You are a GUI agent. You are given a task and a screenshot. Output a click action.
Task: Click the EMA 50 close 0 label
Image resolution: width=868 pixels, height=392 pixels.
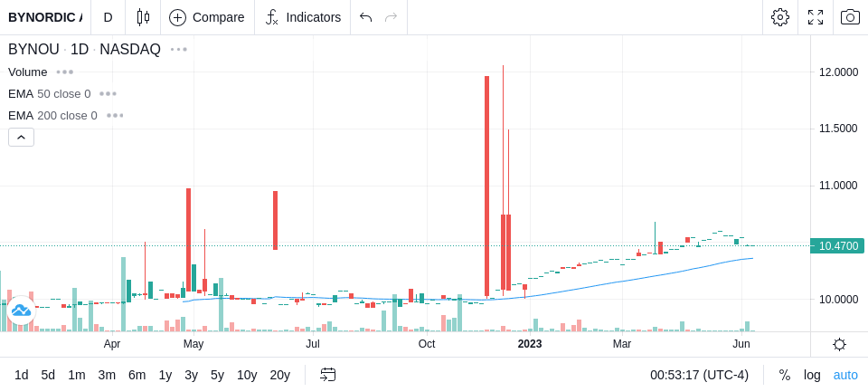[x=49, y=94]
